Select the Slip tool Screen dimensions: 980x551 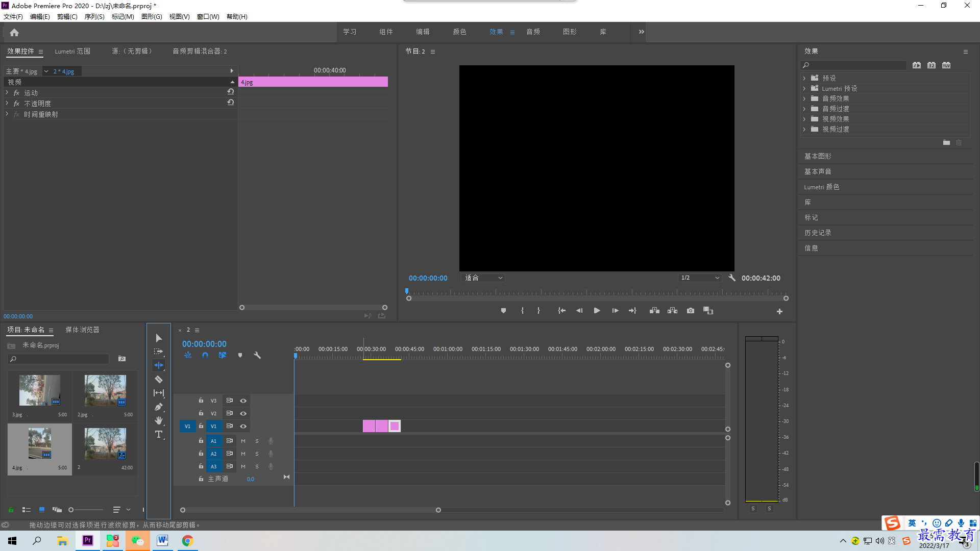[x=159, y=393]
